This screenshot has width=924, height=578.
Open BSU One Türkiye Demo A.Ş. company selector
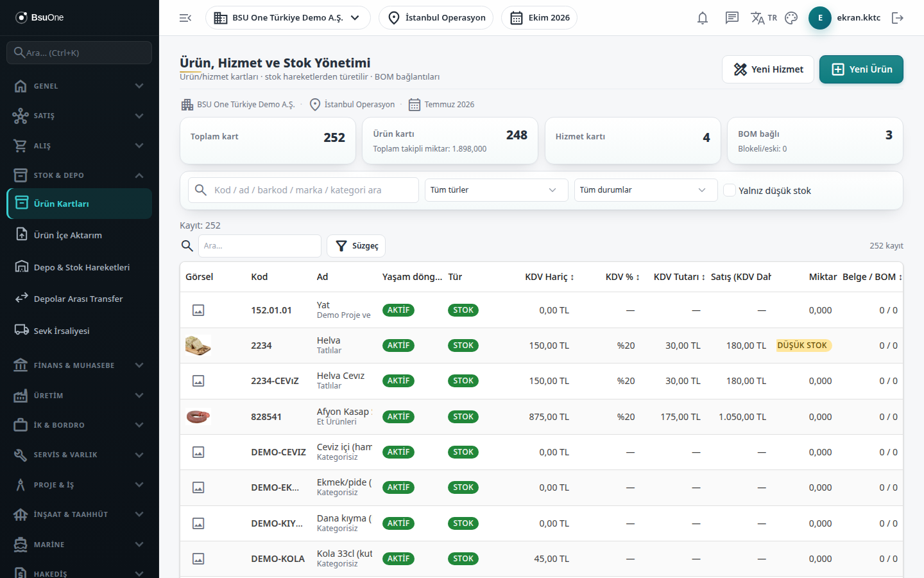pyautogui.click(x=287, y=18)
